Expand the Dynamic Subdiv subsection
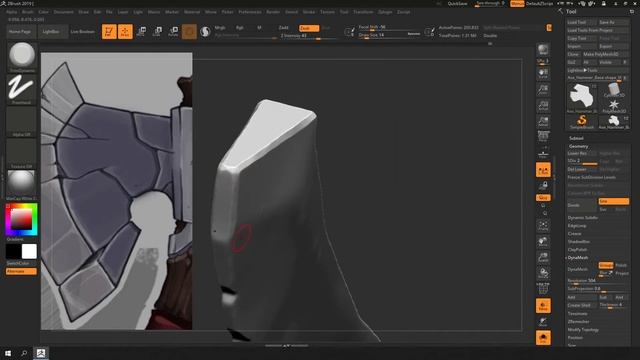This screenshot has width=640, height=360. pos(583,218)
